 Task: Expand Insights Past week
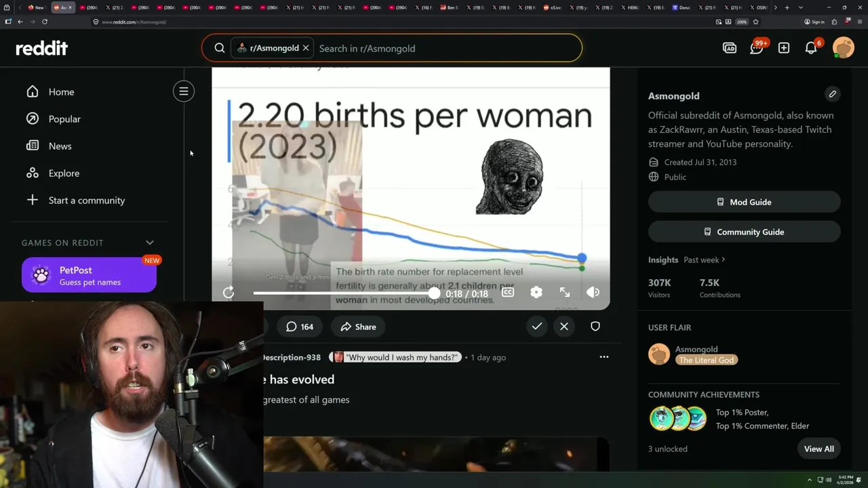(x=705, y=260)
